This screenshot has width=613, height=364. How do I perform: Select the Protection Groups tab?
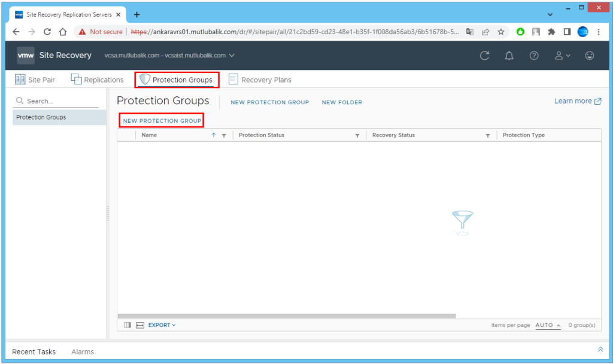coord(177,80)
